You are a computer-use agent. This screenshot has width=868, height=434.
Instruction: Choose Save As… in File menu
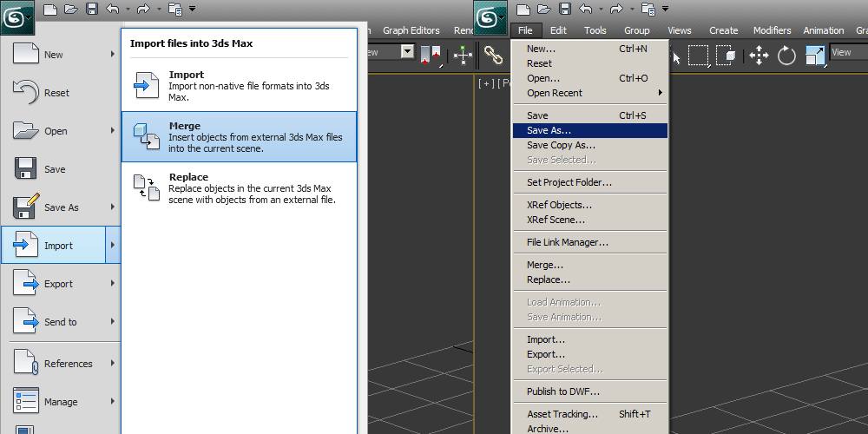(x=590, y=130)
